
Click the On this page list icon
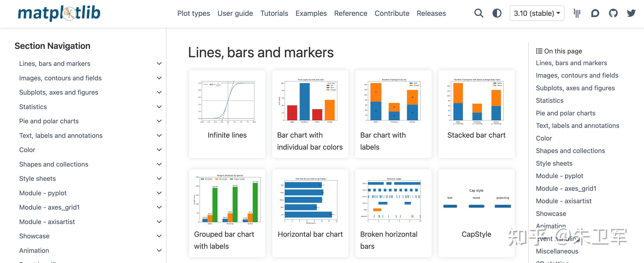click(x=539, y=51)
